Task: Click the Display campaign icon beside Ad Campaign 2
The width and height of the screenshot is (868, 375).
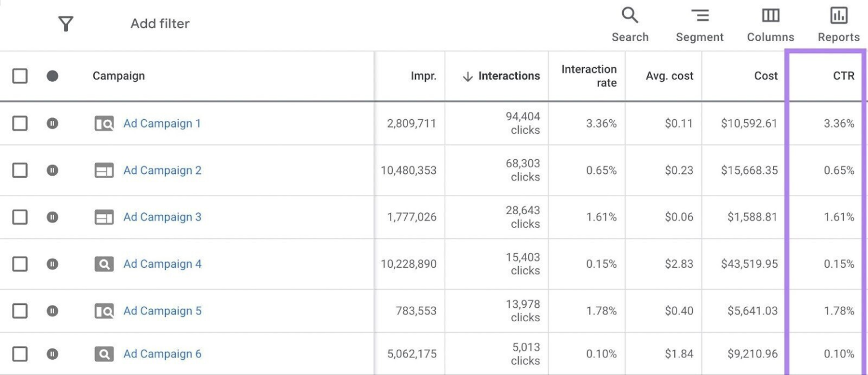Action: (x=104, y=170)
